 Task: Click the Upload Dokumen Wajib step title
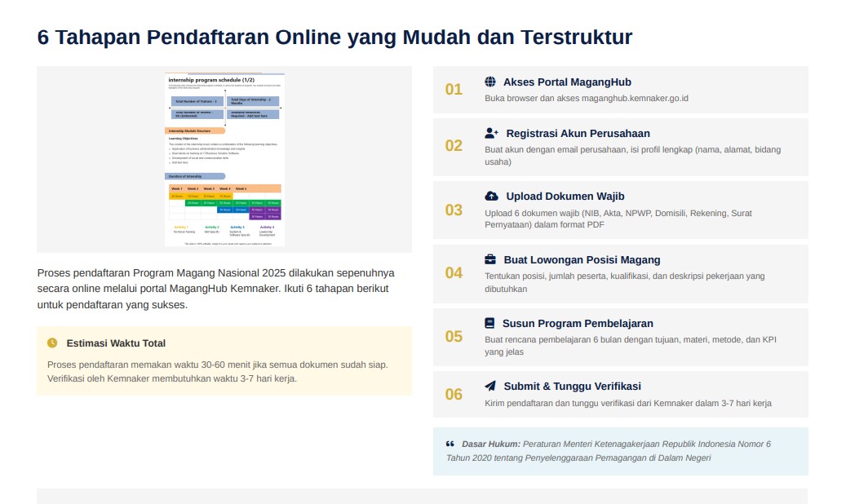(565, 197)
